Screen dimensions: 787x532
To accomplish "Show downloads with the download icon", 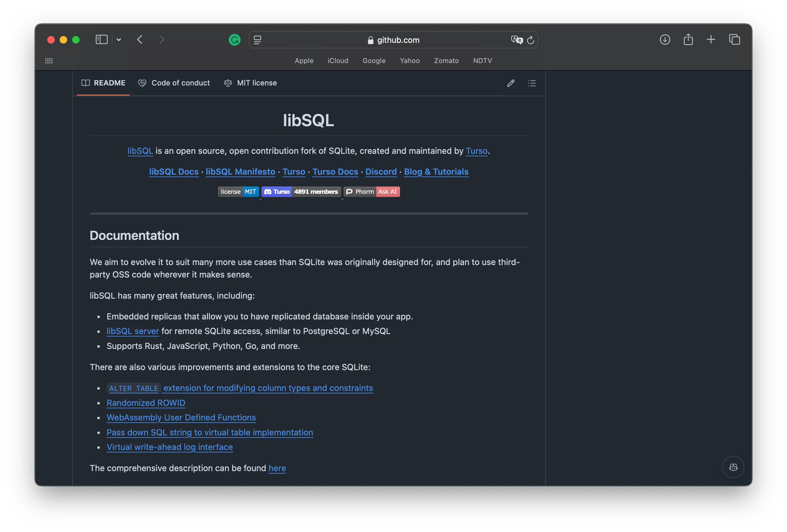I will pos(665,40).
